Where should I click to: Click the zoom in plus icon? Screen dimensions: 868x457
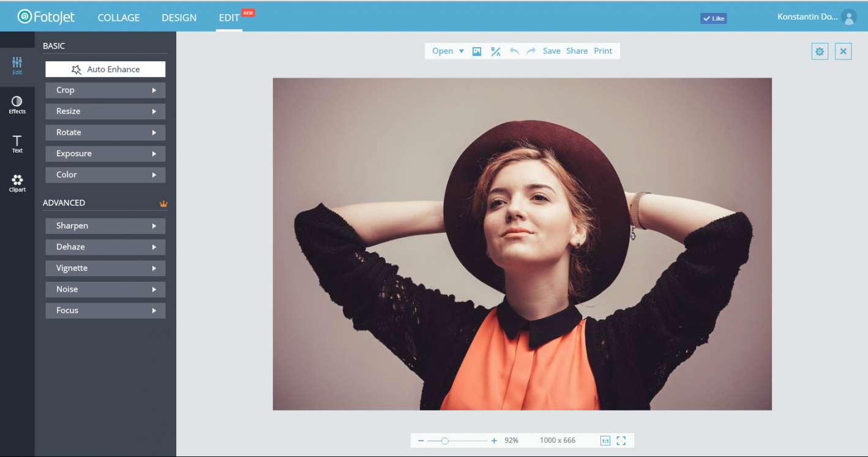[x=494, y=440]
